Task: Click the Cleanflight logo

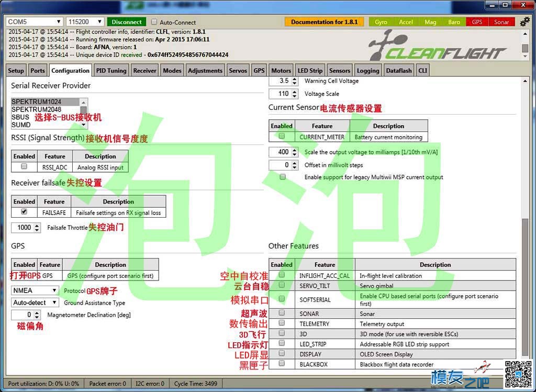Action: [x=438, y=46]
